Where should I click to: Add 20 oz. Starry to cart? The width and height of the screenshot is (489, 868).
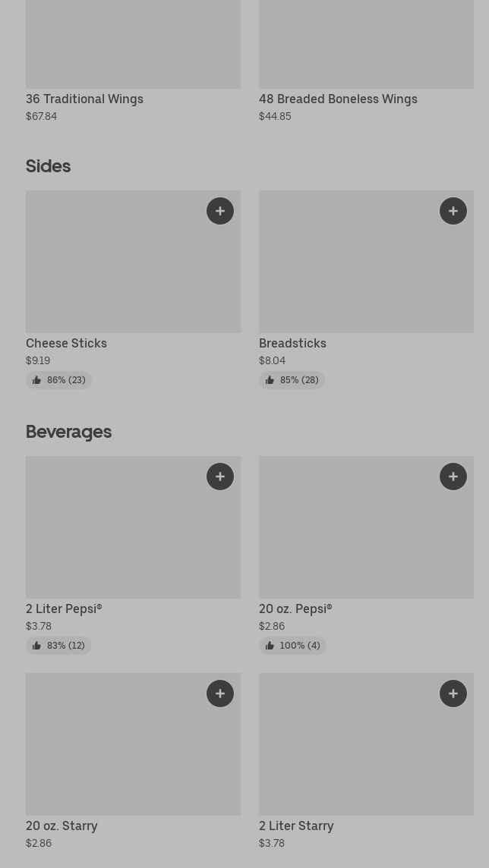click(x=220, y=693)
